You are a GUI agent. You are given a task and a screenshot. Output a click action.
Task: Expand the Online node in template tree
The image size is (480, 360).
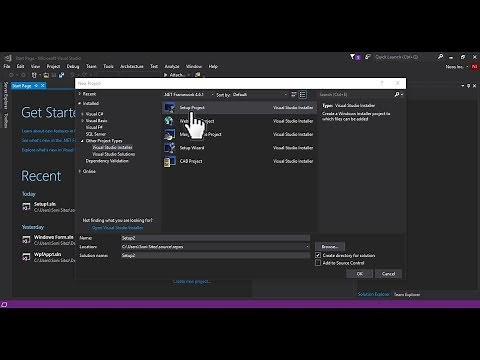80,171
